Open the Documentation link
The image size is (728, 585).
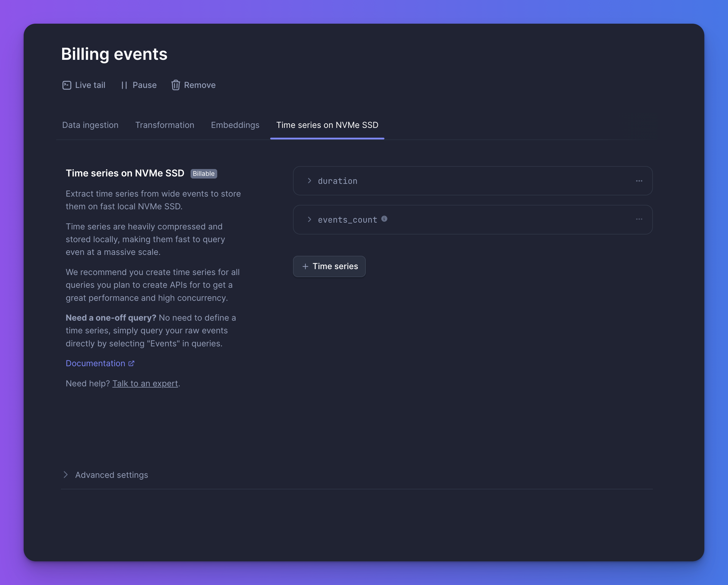(x=96, y=364)
